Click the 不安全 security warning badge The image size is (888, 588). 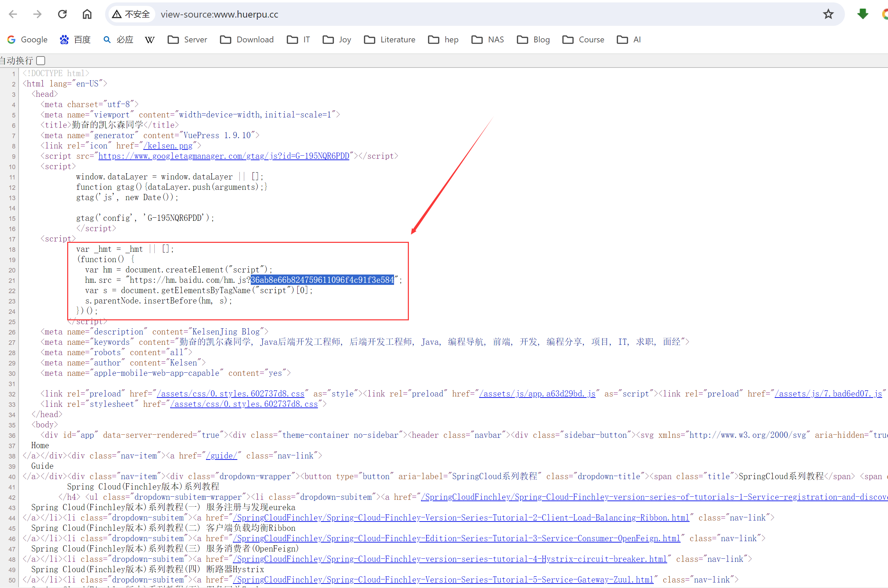131,14
